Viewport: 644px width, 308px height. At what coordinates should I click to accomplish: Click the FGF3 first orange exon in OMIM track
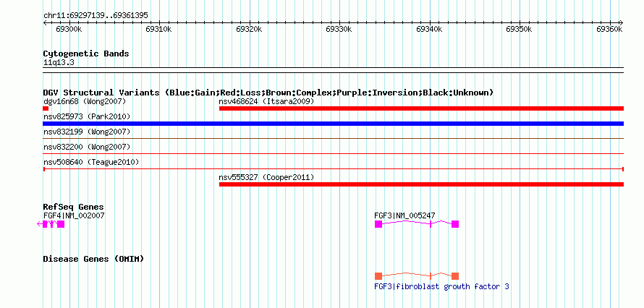pos(378,276)
